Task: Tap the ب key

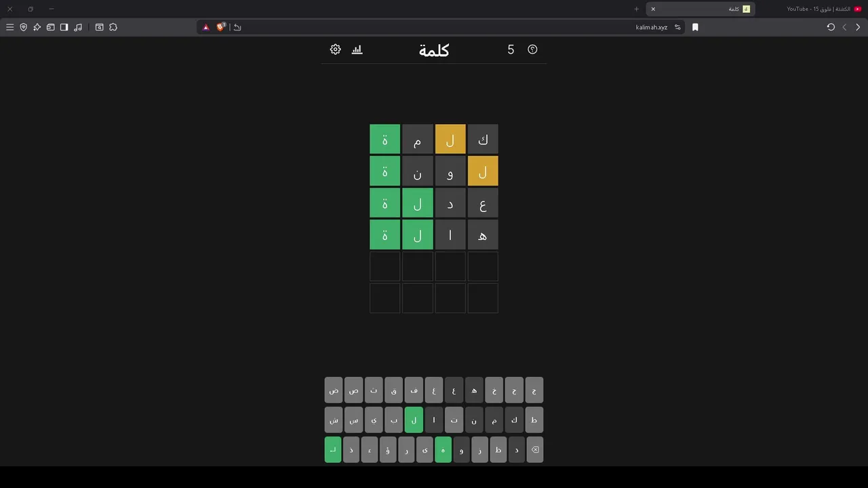Action: [x=394, y=420]
